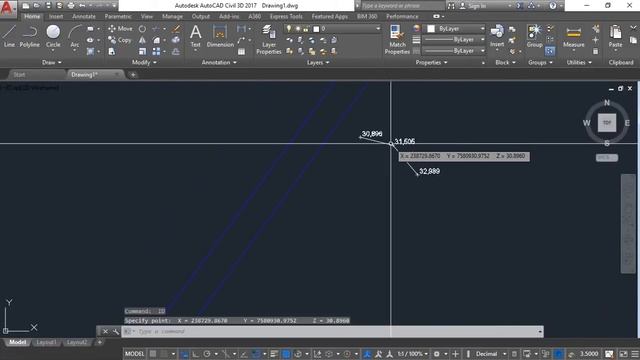Screen dimensions: 640x360
Task: Click the MODEL space button in status bar
Action: click(135, 353)
